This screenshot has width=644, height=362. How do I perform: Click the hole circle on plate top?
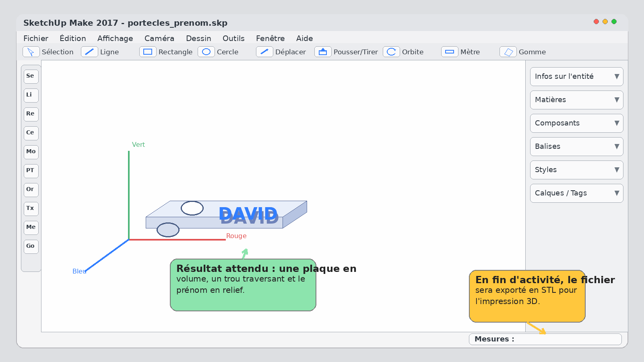pos(192,208)
